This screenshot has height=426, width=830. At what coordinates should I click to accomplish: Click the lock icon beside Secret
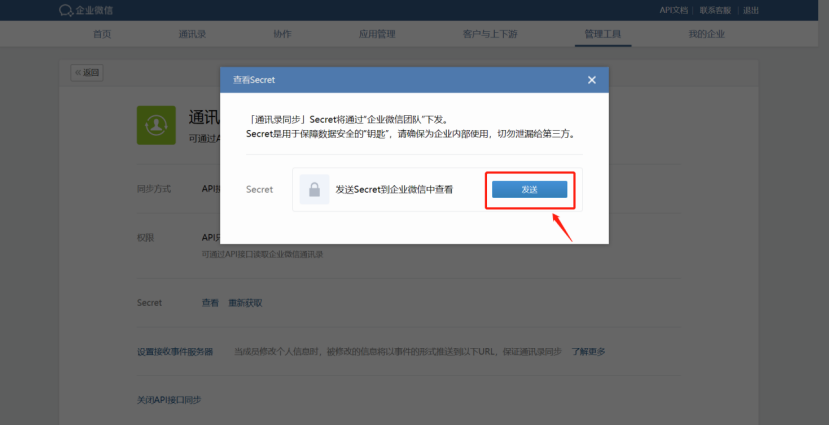tap(314, 189)
